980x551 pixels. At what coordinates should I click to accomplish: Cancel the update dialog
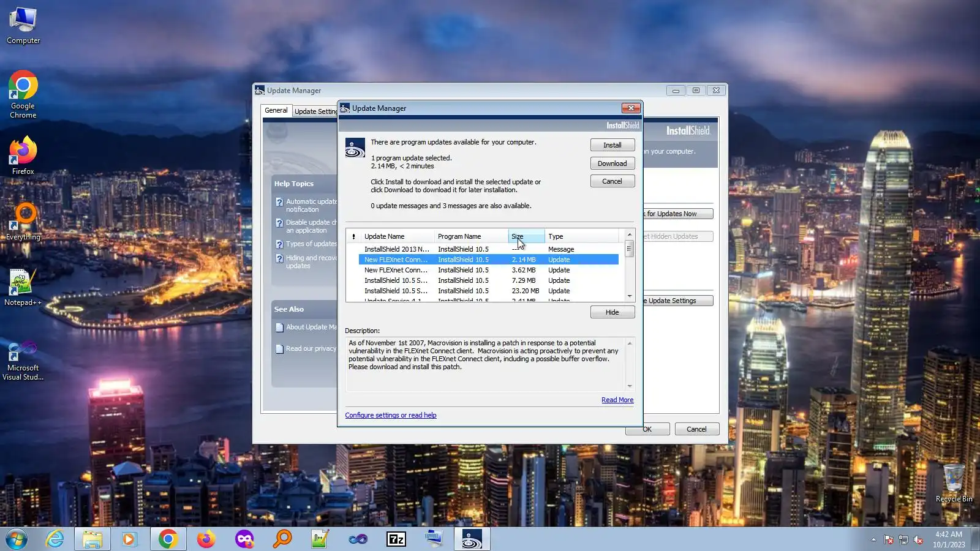point(612,181)
